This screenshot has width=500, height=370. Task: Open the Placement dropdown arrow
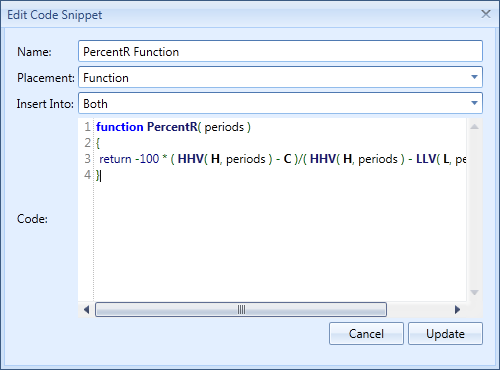click(474, 77)
